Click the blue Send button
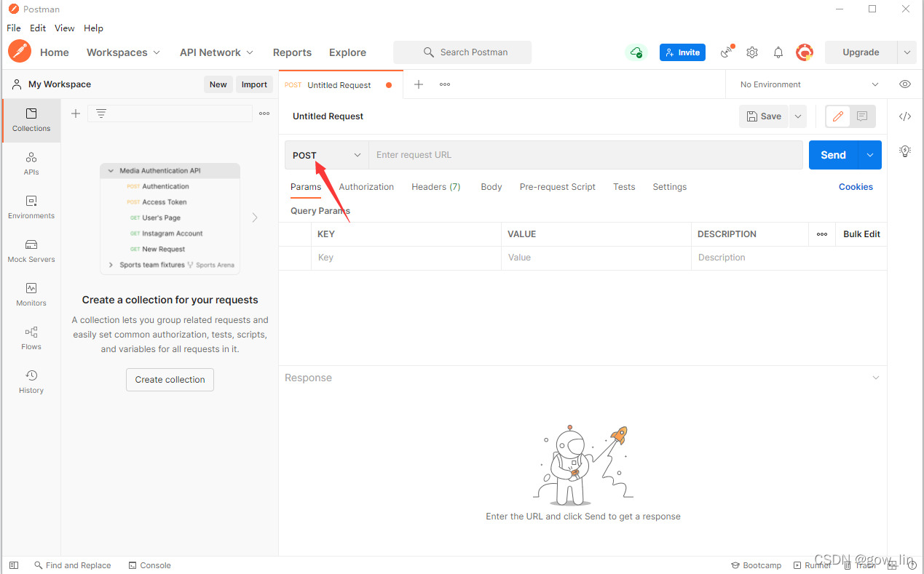Image resolution: width=924 pixels, height=574 pixels. (x=834, y=155)
